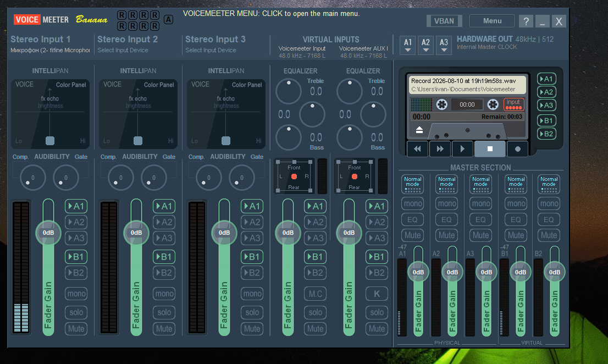The height and width of the screenshot is (364, 608).
Task: Route recorder playback to A3 bus
Action: (546, 105)
